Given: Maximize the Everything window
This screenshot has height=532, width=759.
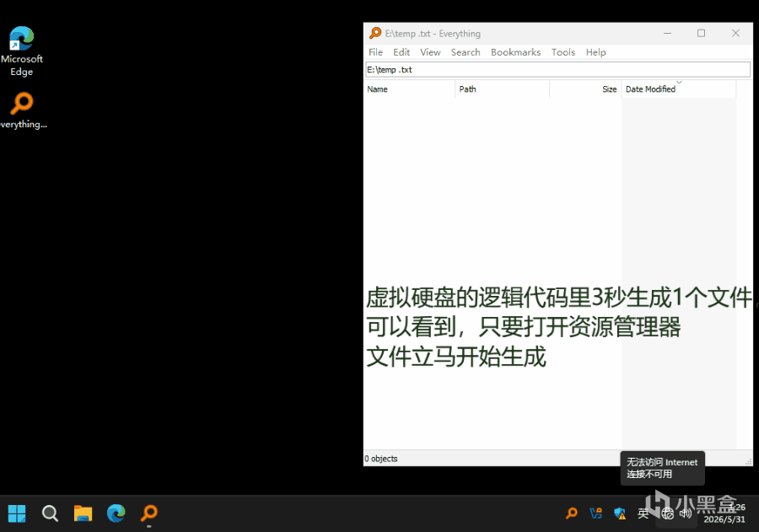Looking at the screenshot, I should [x=701, y=33].
